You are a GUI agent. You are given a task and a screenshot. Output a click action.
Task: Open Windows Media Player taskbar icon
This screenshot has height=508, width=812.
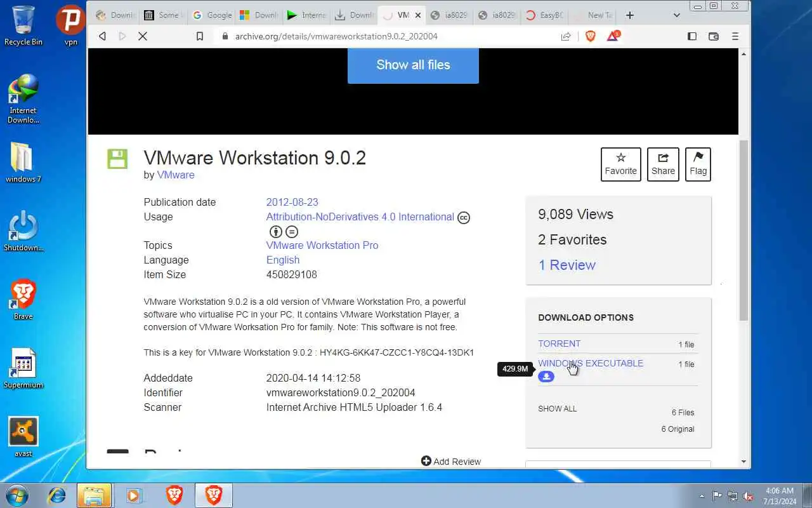[134, 495]
